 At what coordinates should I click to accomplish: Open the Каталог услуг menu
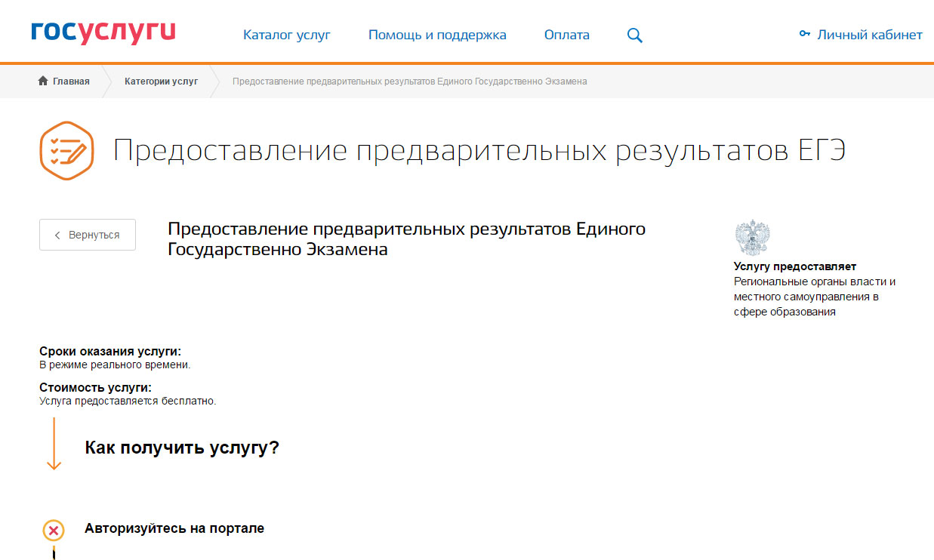coord(286,35)
